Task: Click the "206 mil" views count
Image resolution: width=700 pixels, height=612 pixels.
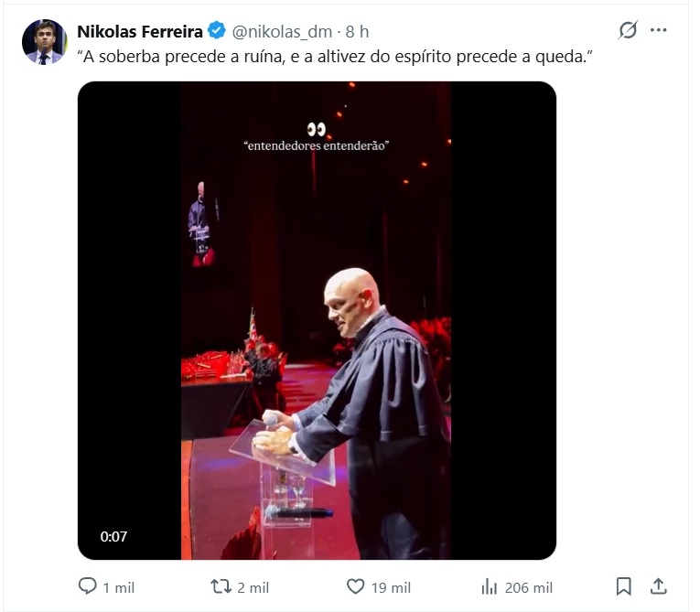Action: (x=529, y=587)
